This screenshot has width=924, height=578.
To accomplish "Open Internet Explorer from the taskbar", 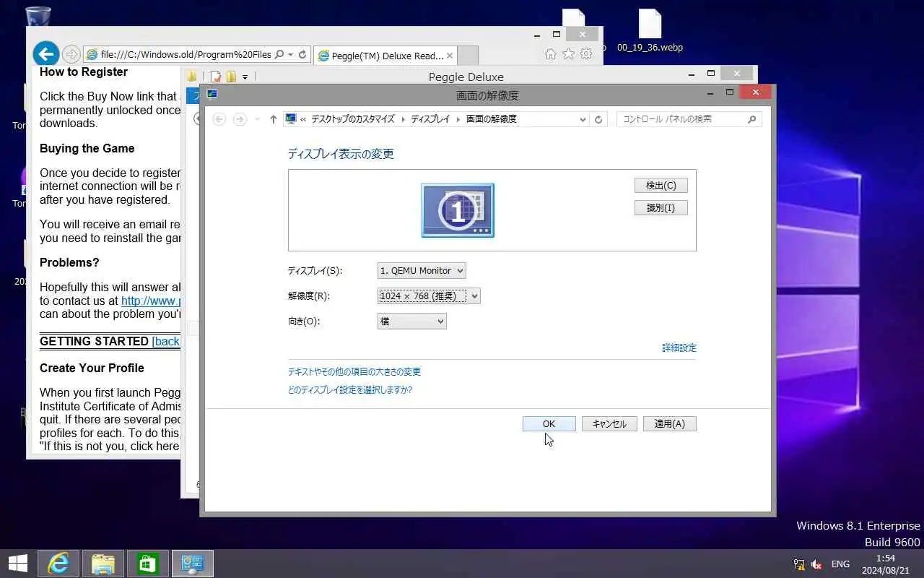I will click(x=58, y=564).
